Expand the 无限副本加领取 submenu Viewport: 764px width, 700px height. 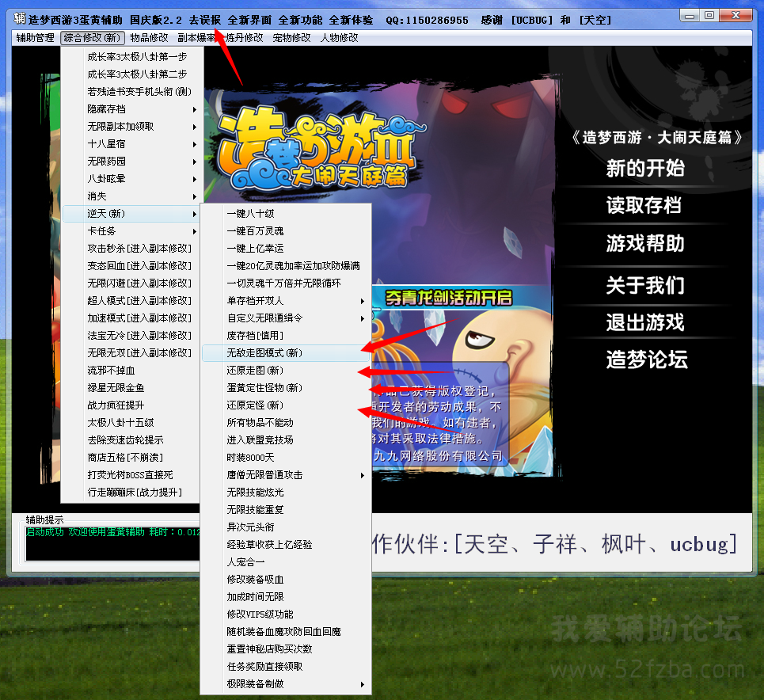(x=131, y=127)
